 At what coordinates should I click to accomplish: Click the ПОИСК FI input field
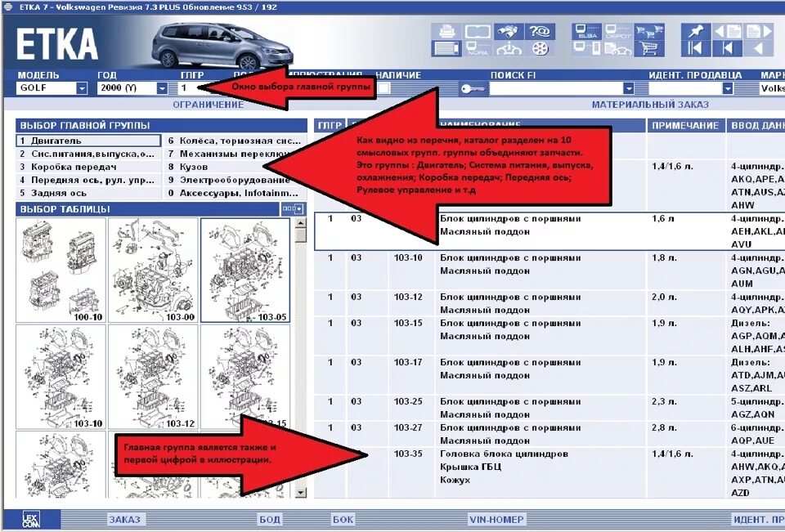tap(556, 88)
